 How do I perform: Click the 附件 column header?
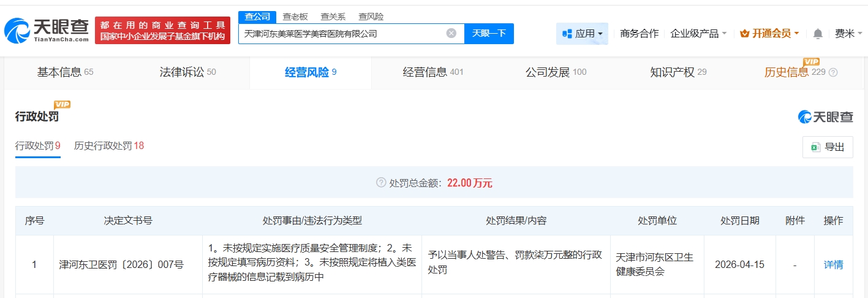point(795,221)
